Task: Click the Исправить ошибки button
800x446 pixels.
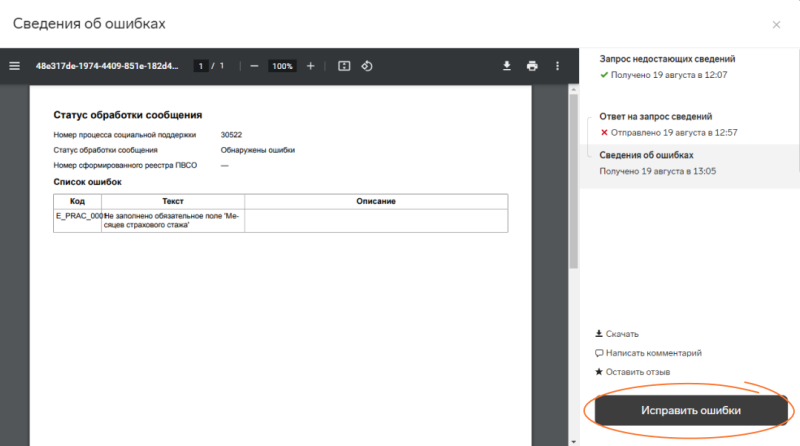Action: [x=691, y=410]
